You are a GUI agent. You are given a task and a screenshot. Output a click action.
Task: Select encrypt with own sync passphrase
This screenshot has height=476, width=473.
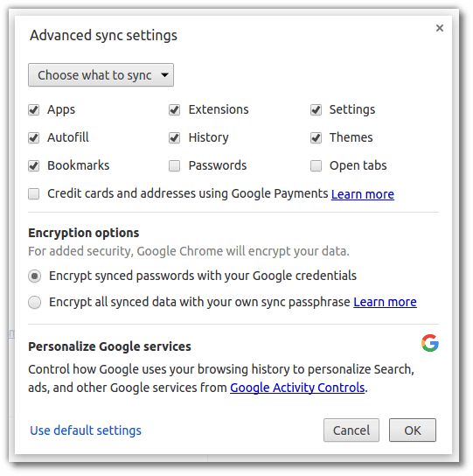(35, 303)
